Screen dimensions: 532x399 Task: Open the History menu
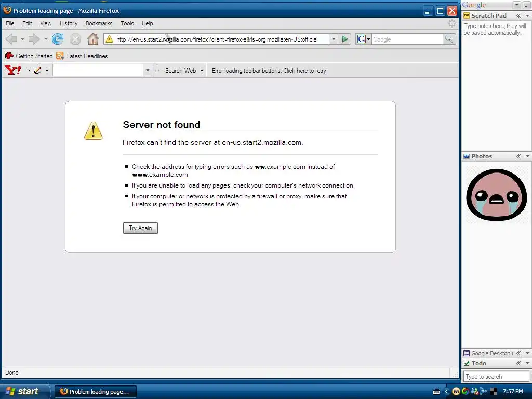tap(69, 23)
